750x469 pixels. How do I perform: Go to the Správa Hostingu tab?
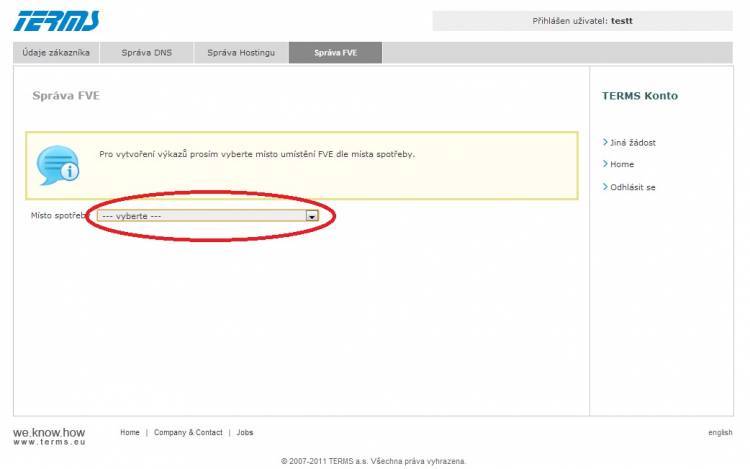click(241, 53)
